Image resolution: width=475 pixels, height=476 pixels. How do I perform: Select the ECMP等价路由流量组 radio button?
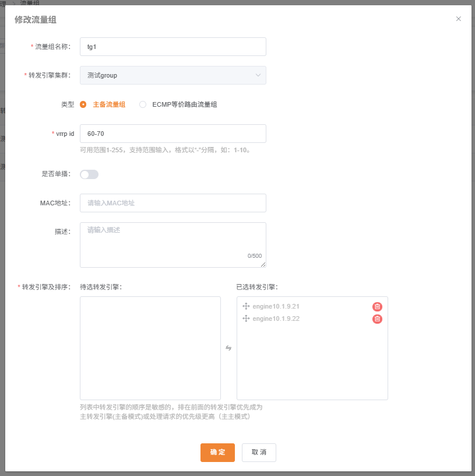pyautogui.click(x=143, y=104)
